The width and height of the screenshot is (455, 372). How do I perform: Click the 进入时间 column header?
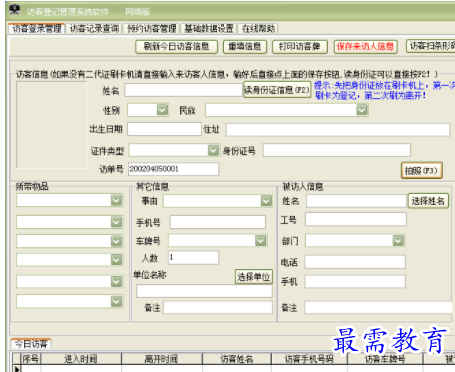click(x=81, y=359)
